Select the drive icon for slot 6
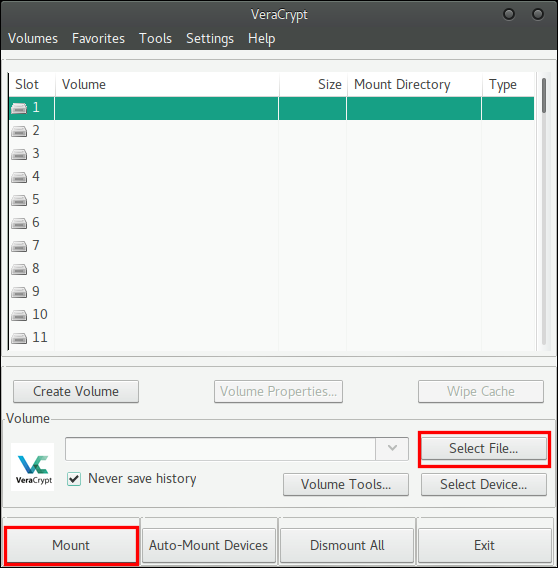 coord(19,223)
